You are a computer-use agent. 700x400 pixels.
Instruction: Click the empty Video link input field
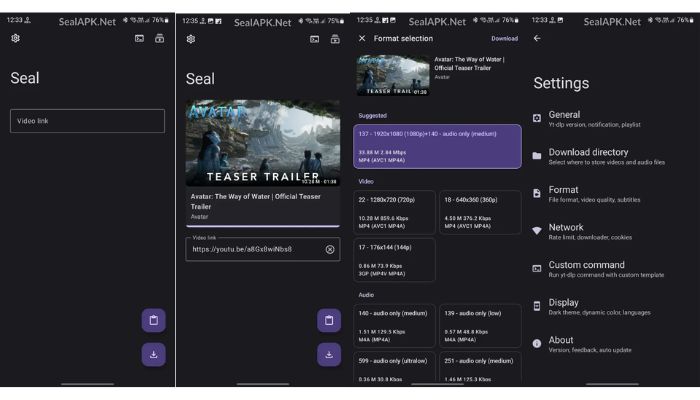tap(87, 121)
